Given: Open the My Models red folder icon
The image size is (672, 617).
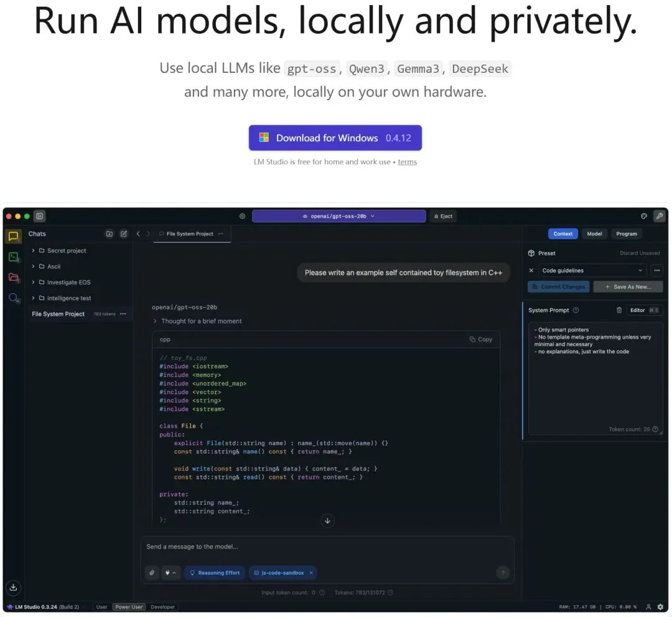Looking at the screenshot, I should click(13, 278).
